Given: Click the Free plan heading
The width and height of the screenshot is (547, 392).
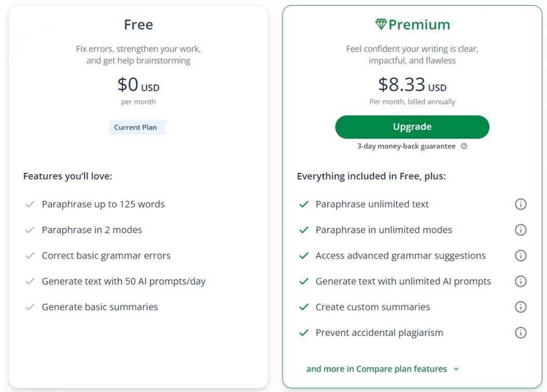Looking at the screenshot, I should pos(138,24).
